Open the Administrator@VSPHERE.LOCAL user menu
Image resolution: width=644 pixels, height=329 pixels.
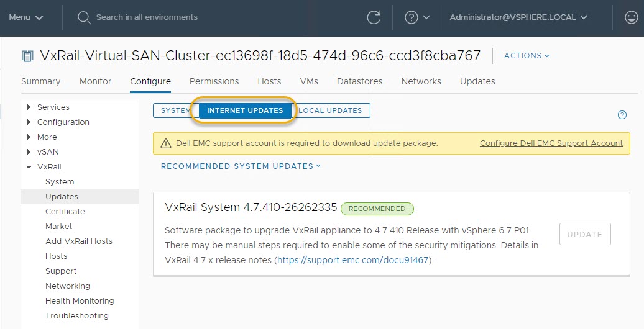[518, 17]
